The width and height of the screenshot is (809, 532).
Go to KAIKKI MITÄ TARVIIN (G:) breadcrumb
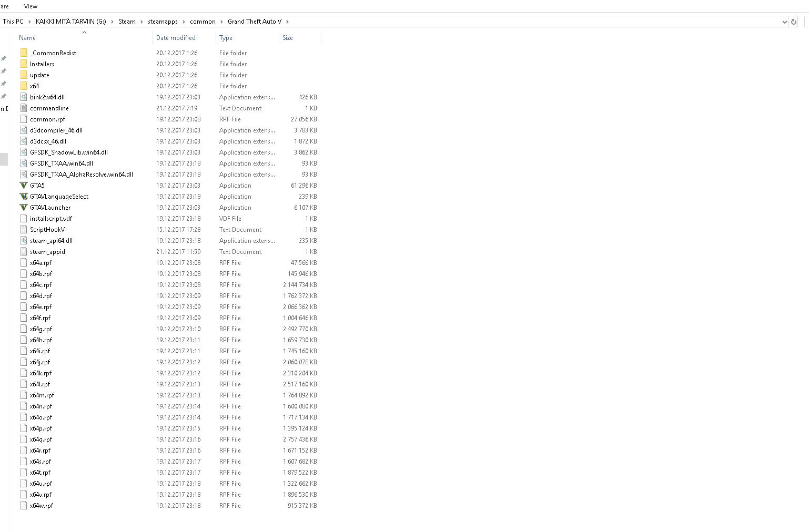pos(71,22)
